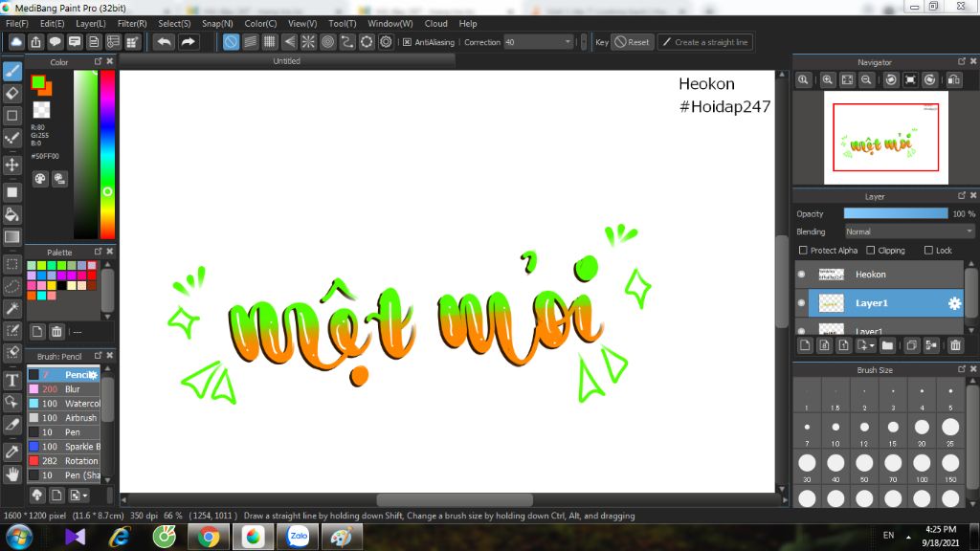Enable Clipping checkbox
The width and height of the screenshot is (980, 551).
coord(871,250)
